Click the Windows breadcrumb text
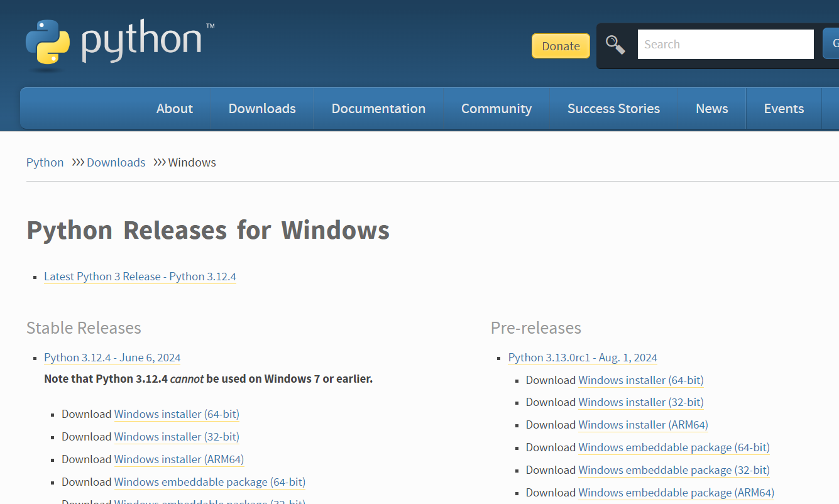The height and width of the screenshot is (504, 839). [192, 163]
